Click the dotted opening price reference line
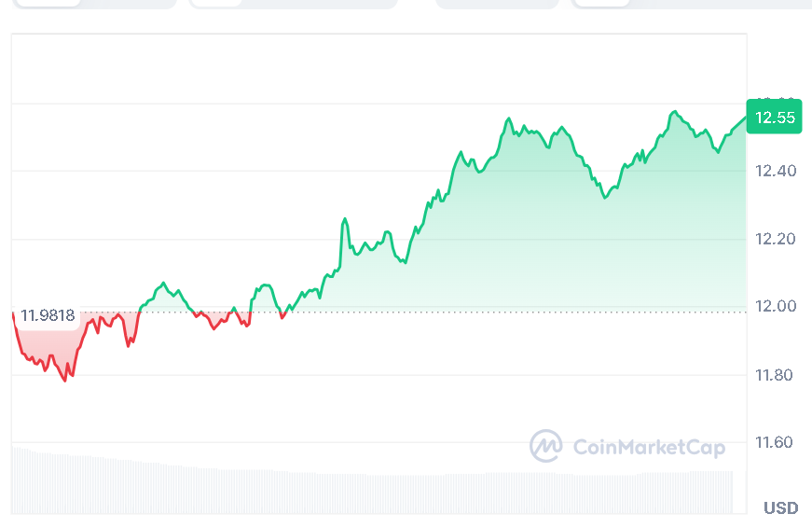 point(466,313)
